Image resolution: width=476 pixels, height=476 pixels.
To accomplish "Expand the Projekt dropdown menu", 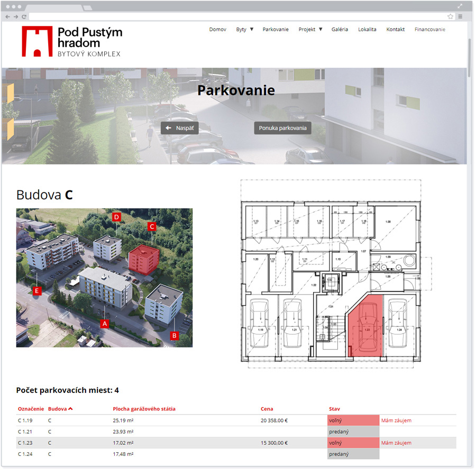I will pos(310,30).
